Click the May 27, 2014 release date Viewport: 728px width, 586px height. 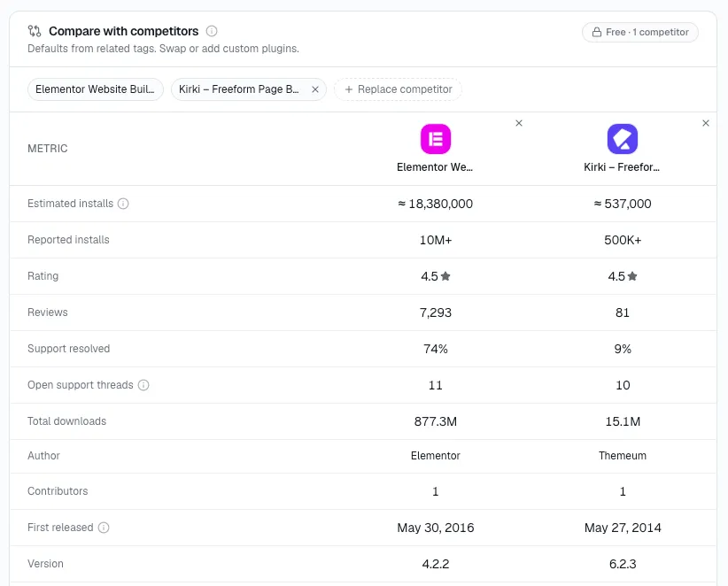[623, 528]
